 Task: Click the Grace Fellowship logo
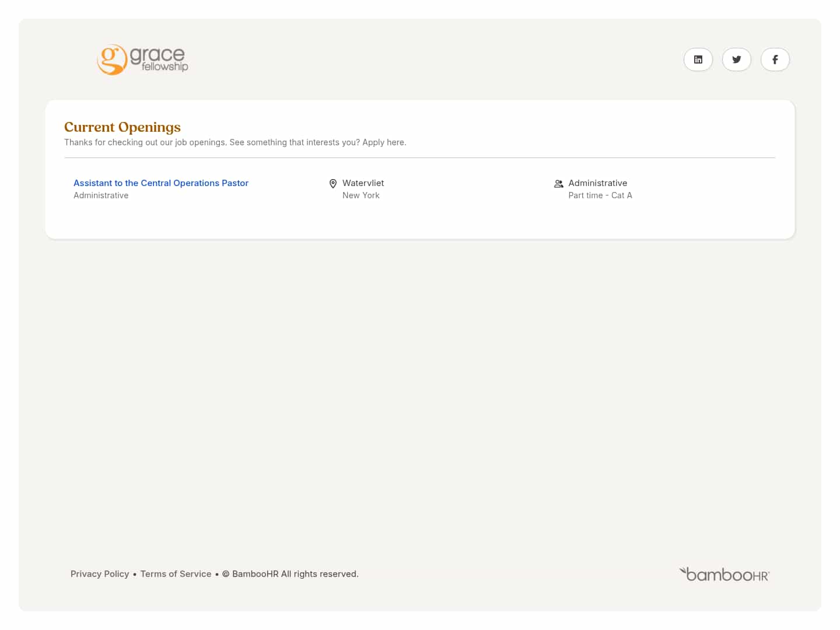(x=142, y=60)
